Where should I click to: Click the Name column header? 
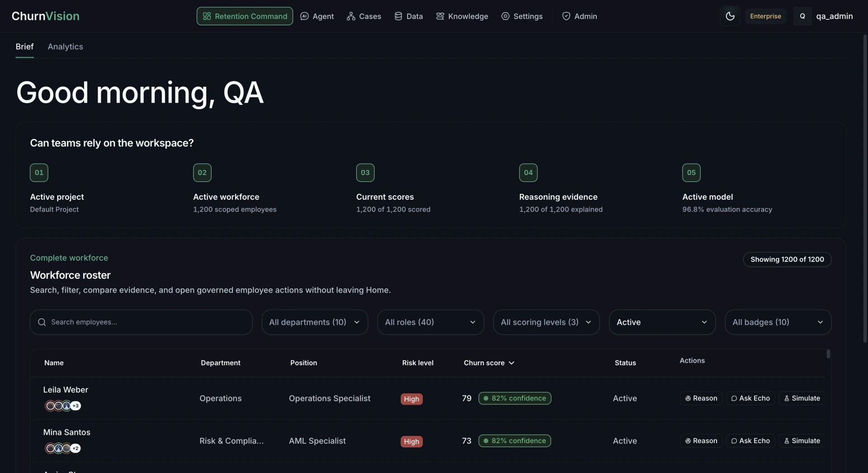pyautogui.click(x=54, y=363)
